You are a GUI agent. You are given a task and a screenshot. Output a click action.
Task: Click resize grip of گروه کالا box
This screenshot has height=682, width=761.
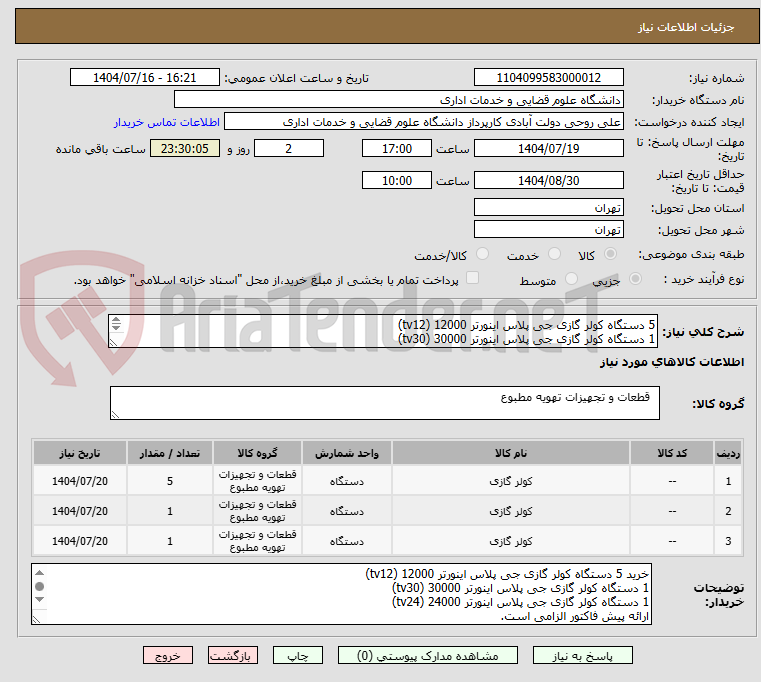(116, 415)
